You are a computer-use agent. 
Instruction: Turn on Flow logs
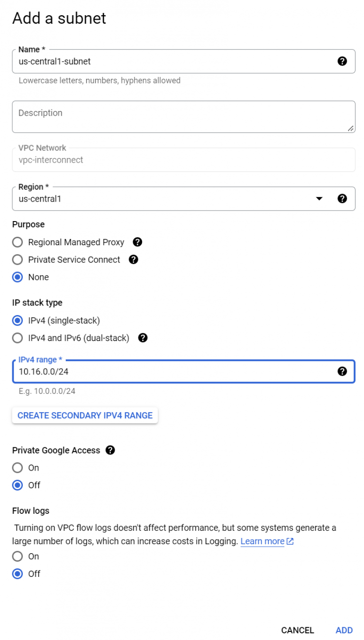pos(17,556)
